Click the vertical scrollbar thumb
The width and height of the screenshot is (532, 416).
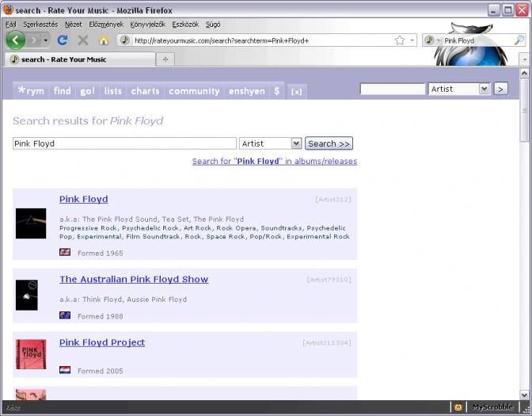point(524,110)
